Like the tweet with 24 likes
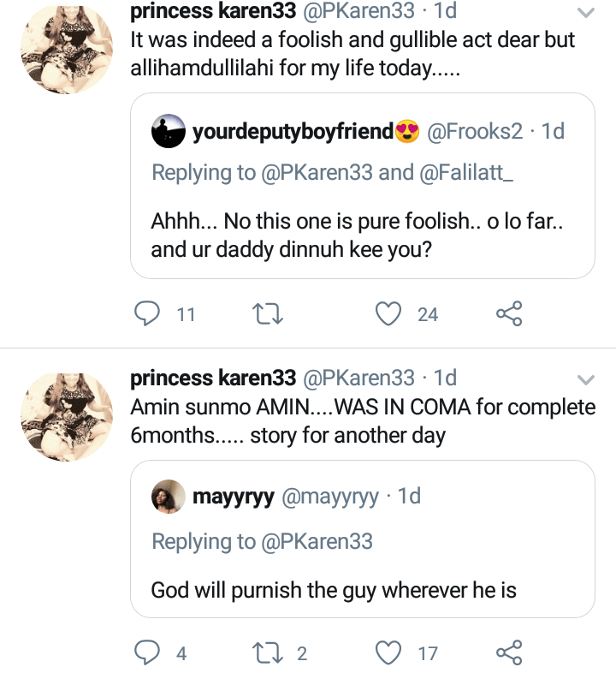Image resolution: width=616 pixels, height=679 pixels. click(389, 314)
